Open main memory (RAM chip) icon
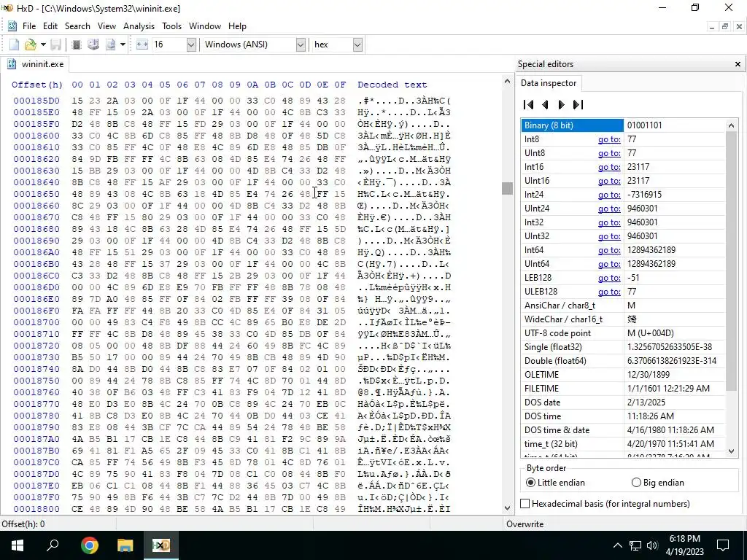The width and height of the screenshot is (747, 560). pos(76,44)
